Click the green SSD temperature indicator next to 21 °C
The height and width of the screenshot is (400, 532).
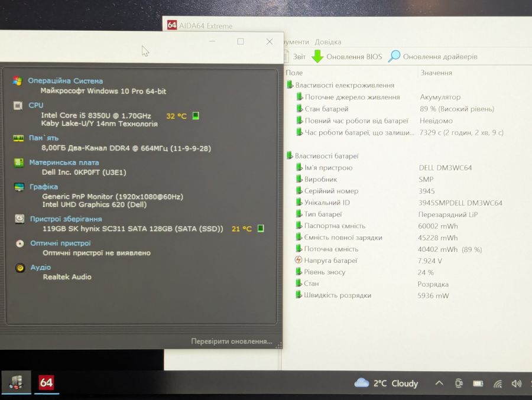tap(261, 228)
